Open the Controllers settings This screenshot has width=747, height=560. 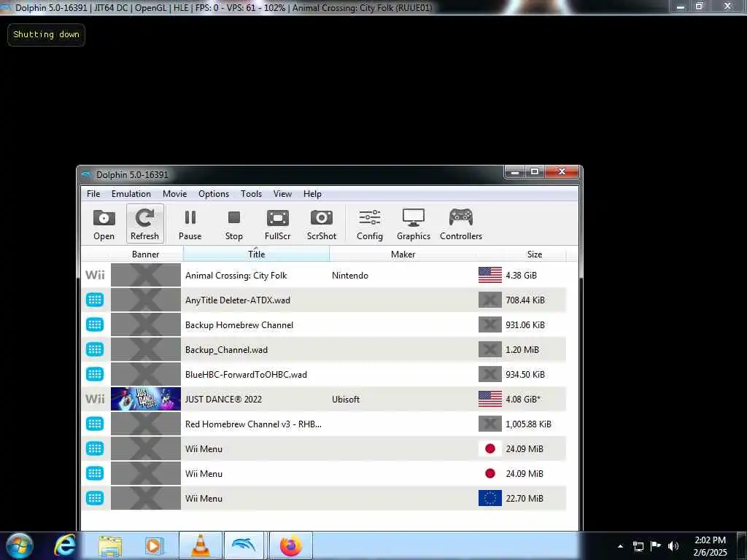point(461,224)
